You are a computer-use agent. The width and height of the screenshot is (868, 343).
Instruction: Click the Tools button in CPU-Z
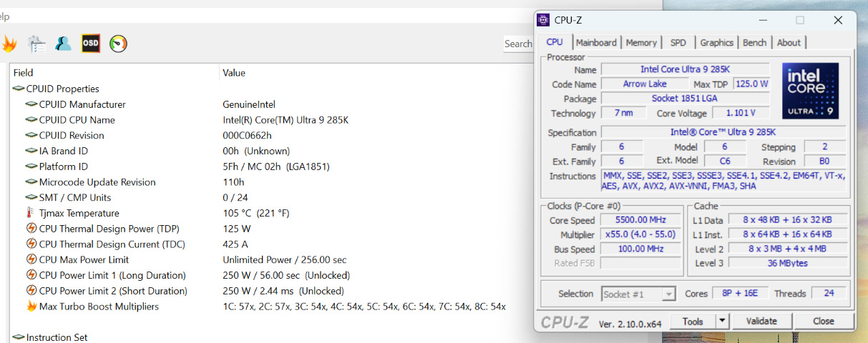click(x=692, y=322)
